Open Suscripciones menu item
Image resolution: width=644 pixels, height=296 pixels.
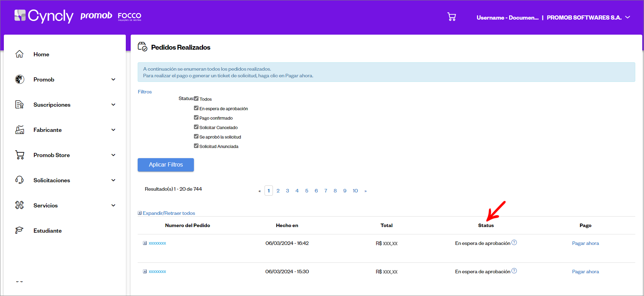pos(52,105)
